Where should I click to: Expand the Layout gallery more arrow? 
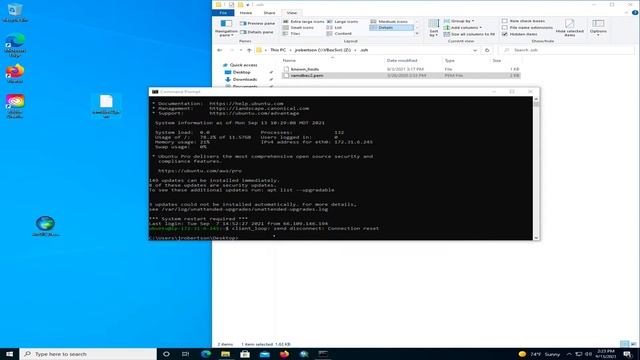click(x=417, y=33)
